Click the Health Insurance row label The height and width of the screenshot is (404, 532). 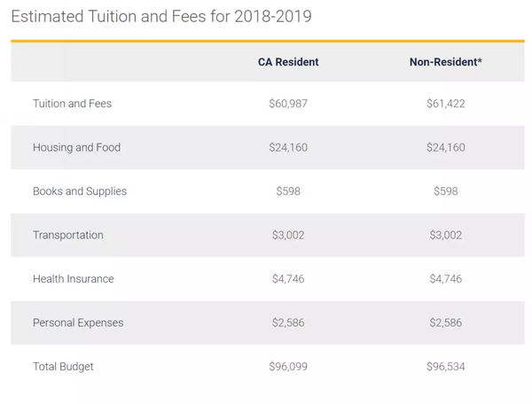74,279
